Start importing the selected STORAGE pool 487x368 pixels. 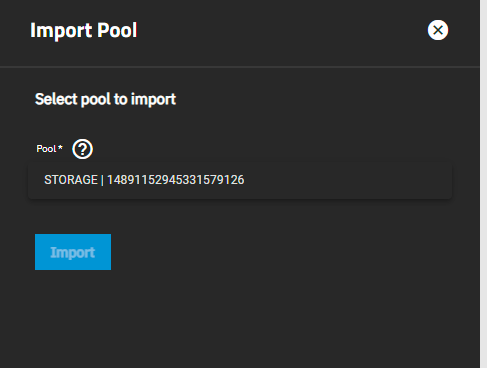click(x=73, y=252)
